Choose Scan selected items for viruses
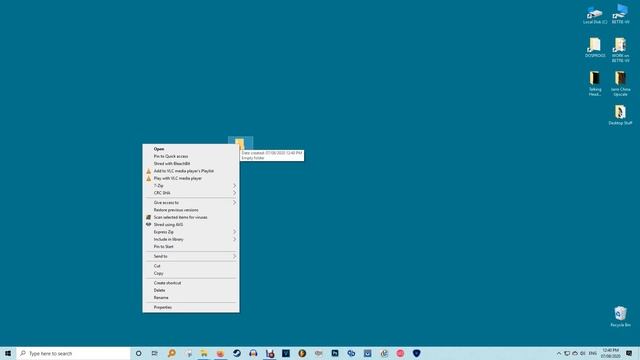Screen dimensions: 640x360 191,217
